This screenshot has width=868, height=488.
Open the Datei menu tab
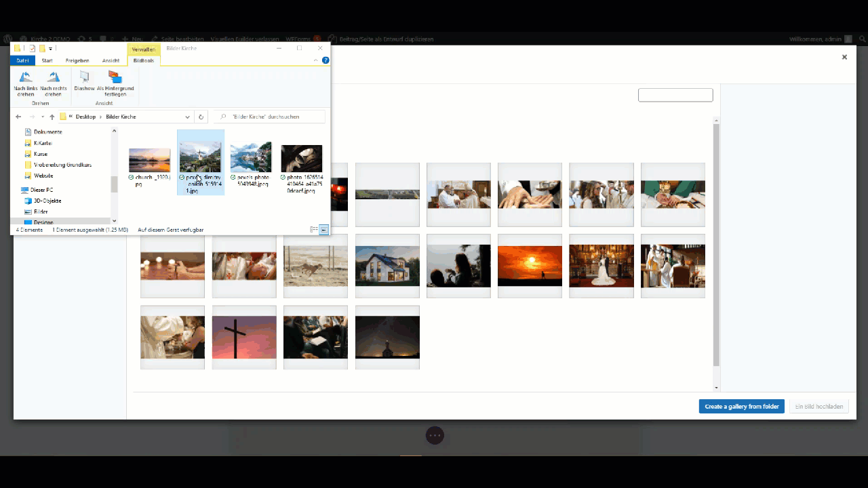[22, 60]
